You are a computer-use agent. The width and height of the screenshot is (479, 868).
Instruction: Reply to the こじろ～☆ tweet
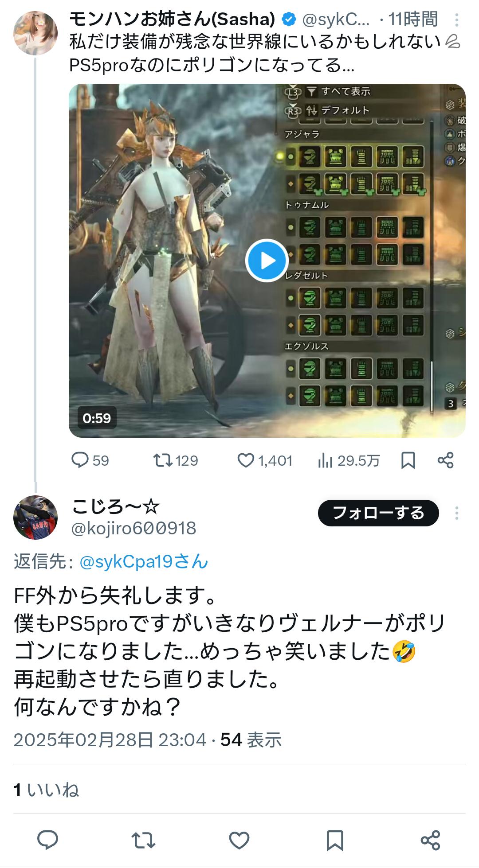(x=47, y=840)
